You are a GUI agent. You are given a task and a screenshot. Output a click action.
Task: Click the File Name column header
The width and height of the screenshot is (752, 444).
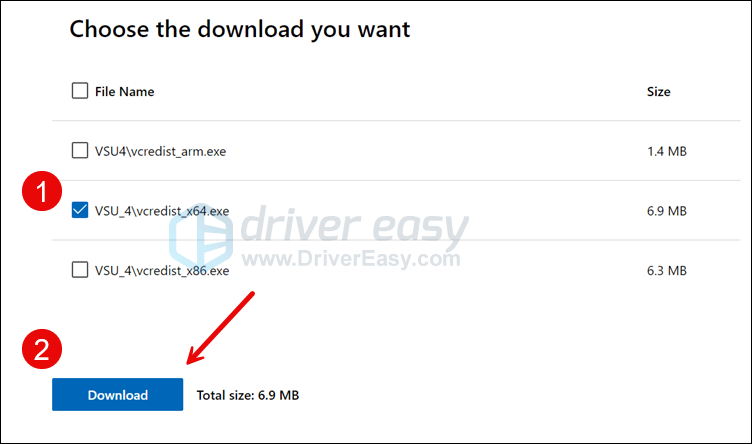tap(125, 92)
